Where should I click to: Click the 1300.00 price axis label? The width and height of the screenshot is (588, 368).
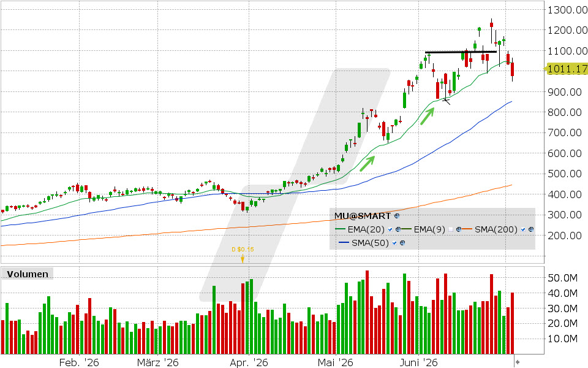(x=567, y=10)
